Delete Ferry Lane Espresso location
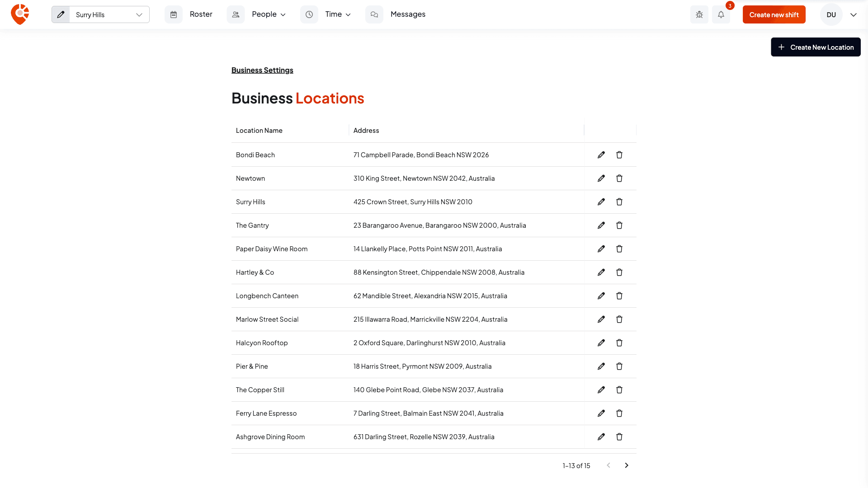This screenshot has width=868, height=488. (x=619, y=413)
